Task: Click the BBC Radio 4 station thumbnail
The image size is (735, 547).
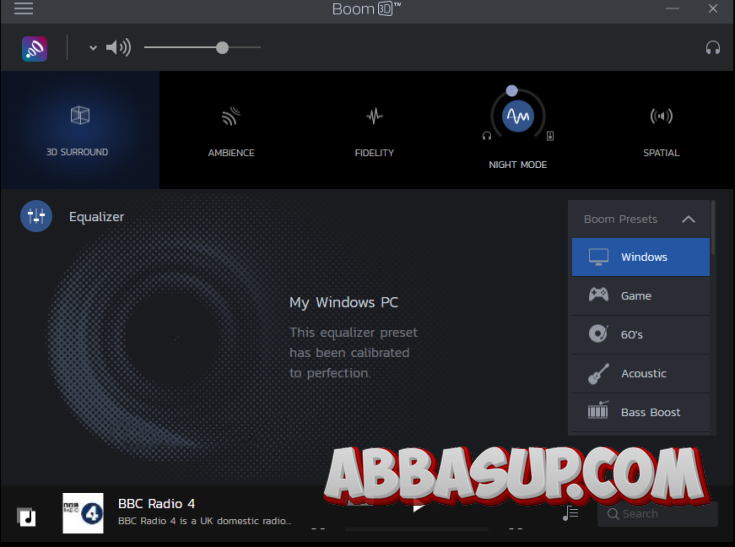Action: point(83,513)
